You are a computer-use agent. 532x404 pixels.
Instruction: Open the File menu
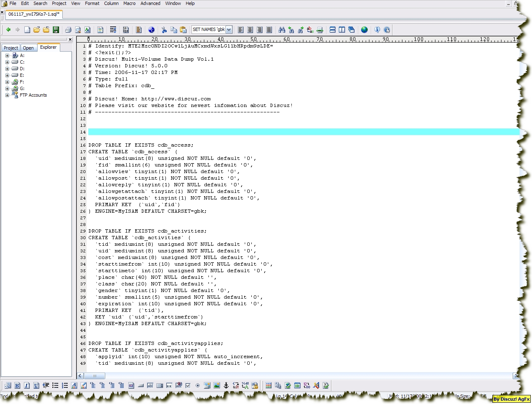[13, 3]
